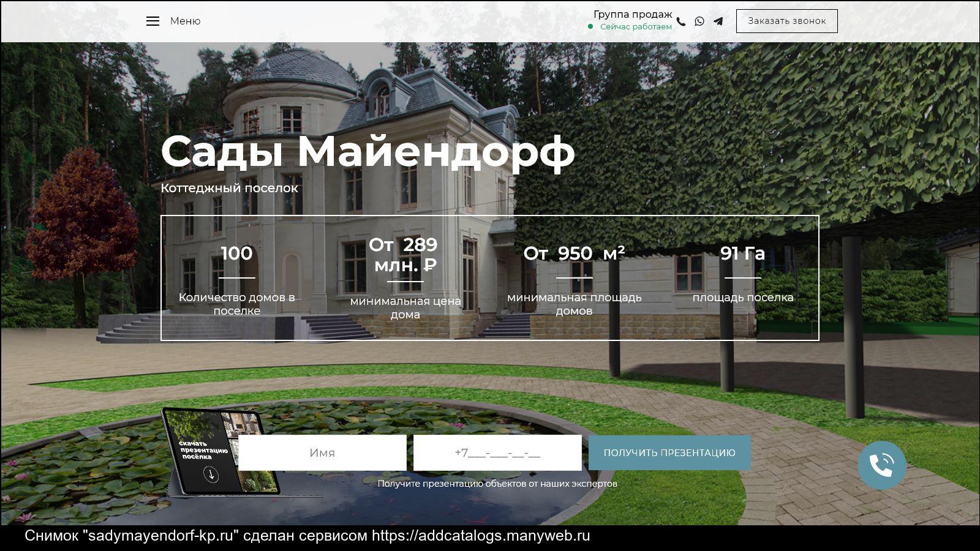Click the Коттеджный поселок subtitle
Viewport: 980px width, 551px height.
tap(229, 188)
